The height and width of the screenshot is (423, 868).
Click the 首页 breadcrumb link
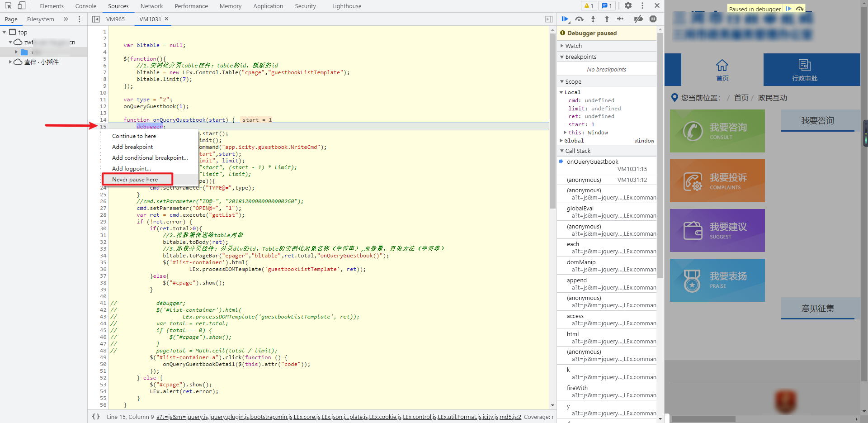(x=741, y=98)
